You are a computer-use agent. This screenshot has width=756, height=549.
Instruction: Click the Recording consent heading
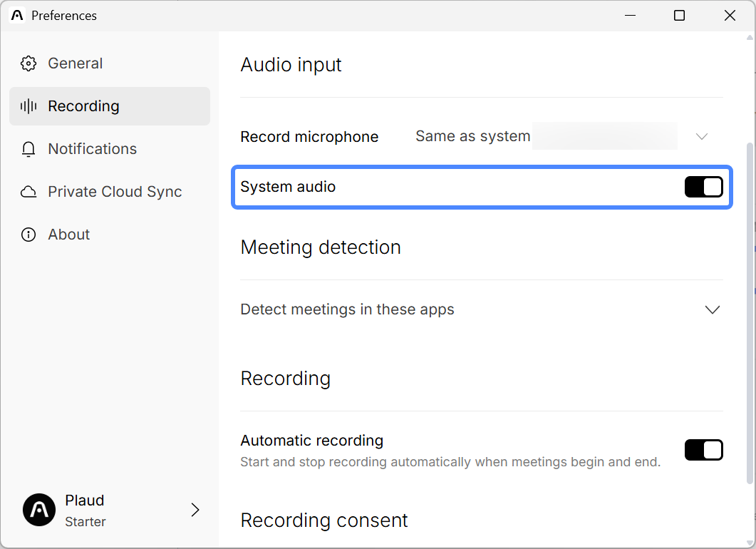click(324, 520)
